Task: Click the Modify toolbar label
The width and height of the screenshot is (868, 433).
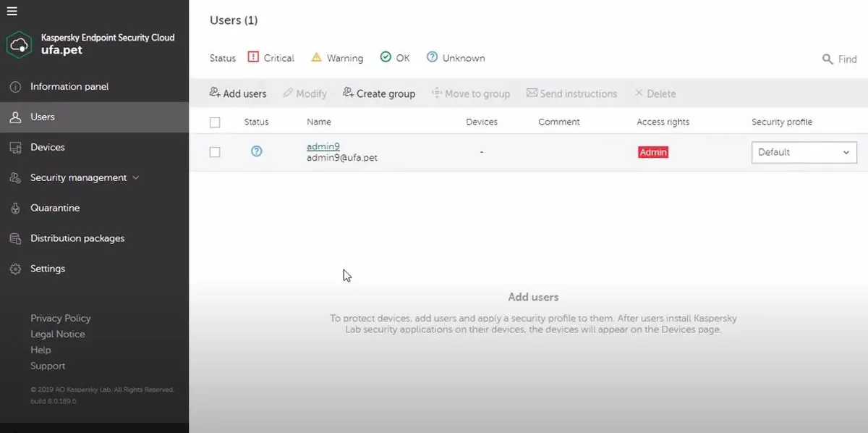Action: tap(312, 93)
